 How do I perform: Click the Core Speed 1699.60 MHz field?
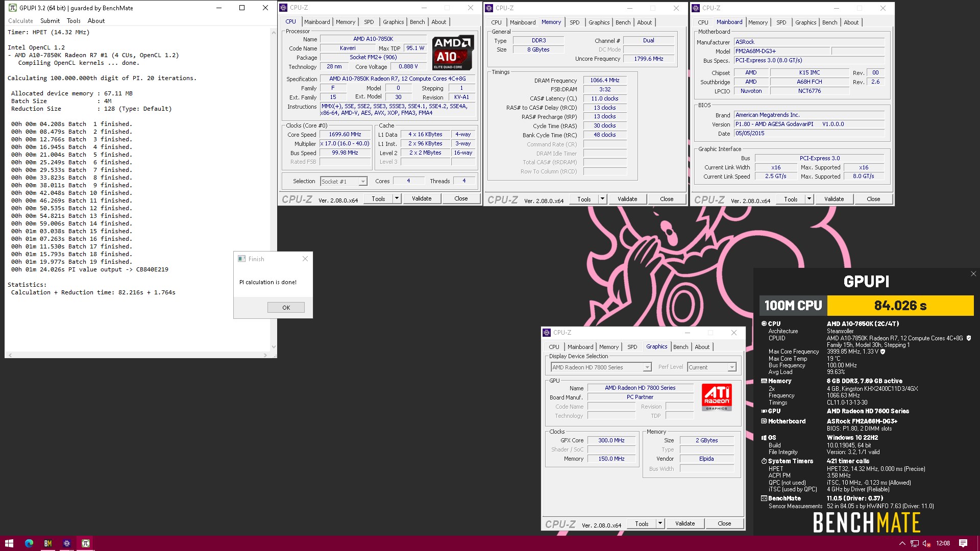pos(345,135)
